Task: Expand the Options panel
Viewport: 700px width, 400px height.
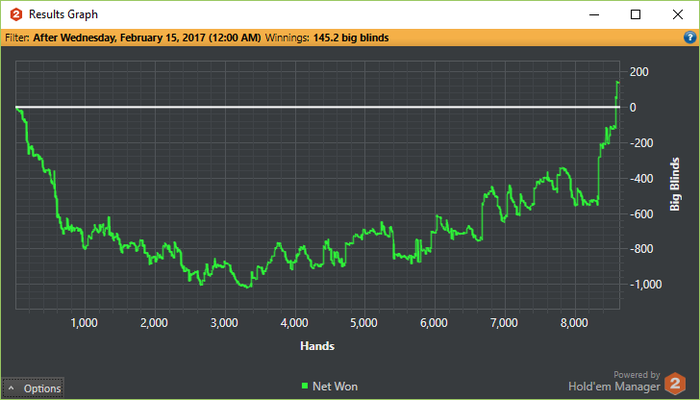Action: point(33,388)
